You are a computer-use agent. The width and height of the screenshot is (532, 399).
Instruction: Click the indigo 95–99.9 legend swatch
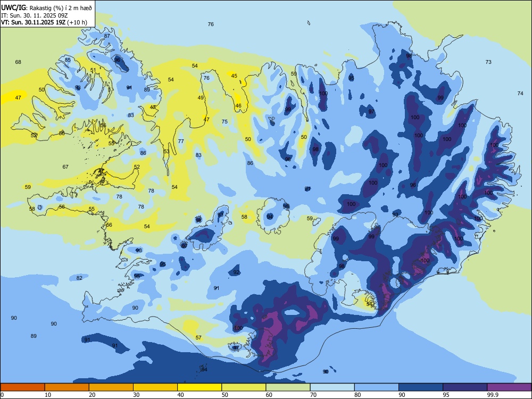pos(465,387)
